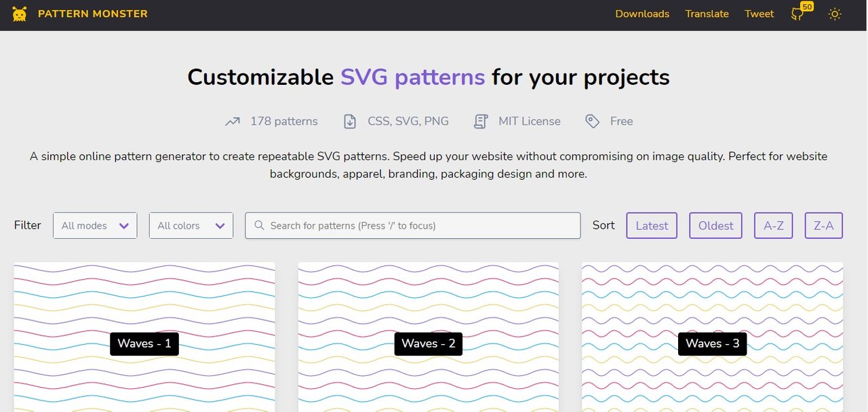
Task: Open the Translate menu item
Action: 707,14
